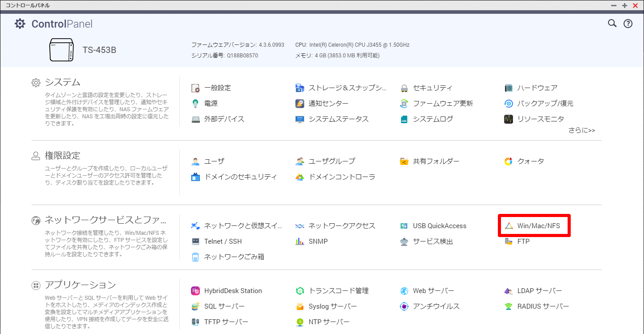
Task: Click ファームウェア更新 icon
Action: point(404,104)
